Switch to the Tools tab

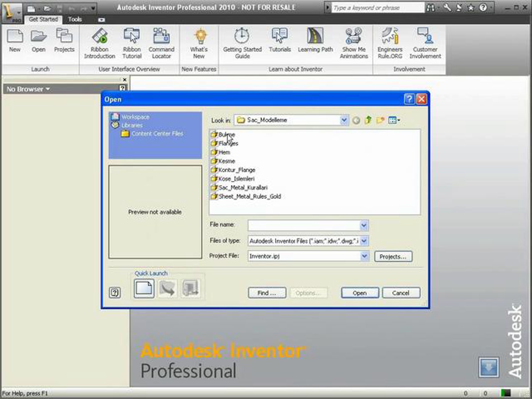(75, 19)
